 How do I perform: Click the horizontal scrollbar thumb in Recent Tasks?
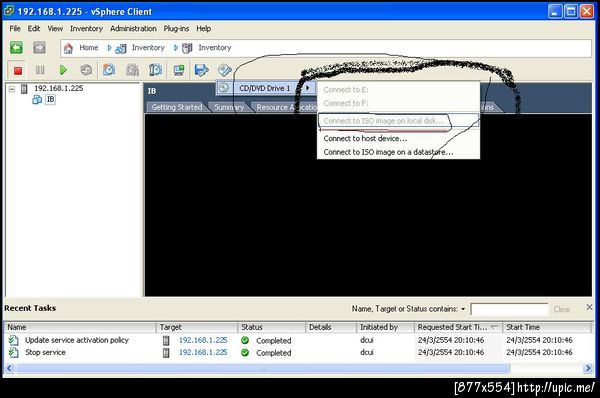(x=263, y=369)
